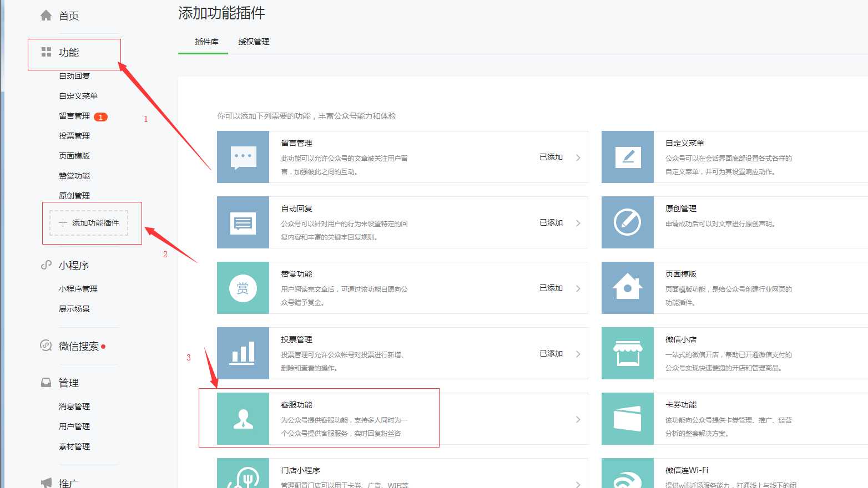
Task: Click 已添加 status on 赞赏功能 card
Action: point(551,288)
